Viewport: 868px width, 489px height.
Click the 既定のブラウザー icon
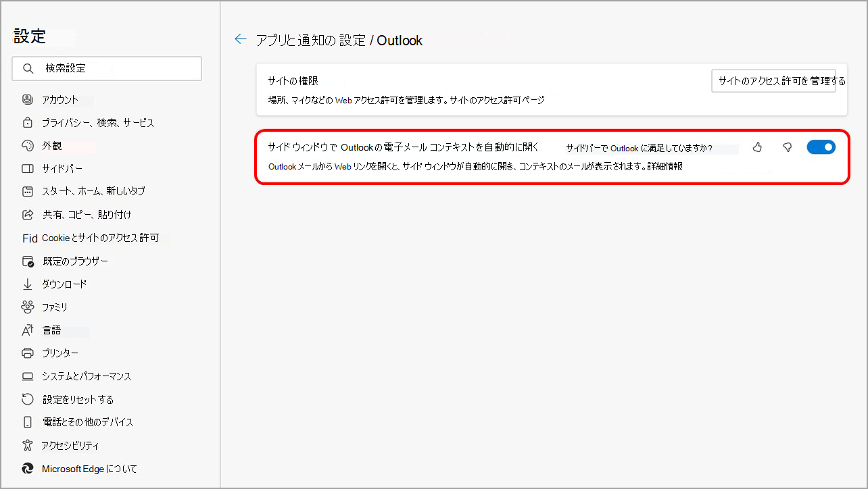coord(28,261)
